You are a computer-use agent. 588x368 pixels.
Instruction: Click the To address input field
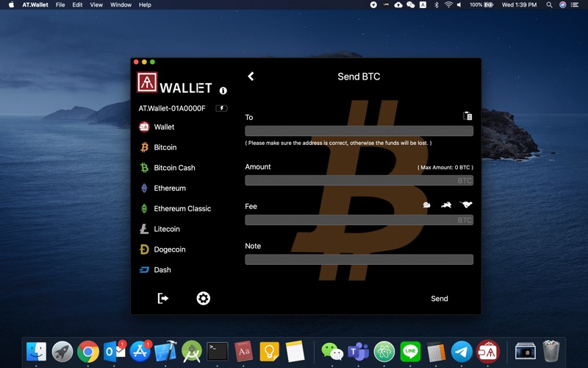click(x=359, y=131)
